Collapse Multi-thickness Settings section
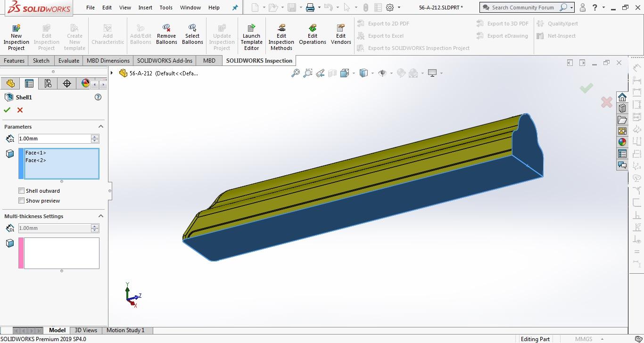Image resolution: width=644 pixels, height=343 pixels. (x=100, y=216)
